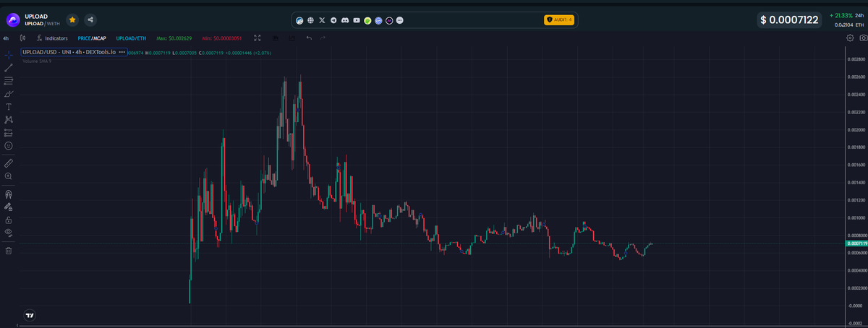Viewport: 868px width, 328px height.
Task: Open the Indicators dialog
Action: (x=52, y=38)
